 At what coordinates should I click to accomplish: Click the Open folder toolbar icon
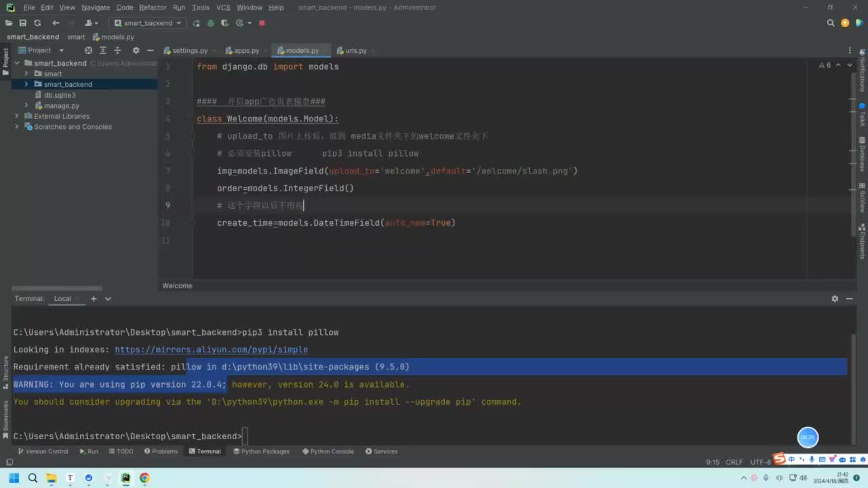click(x=9, y=23)
